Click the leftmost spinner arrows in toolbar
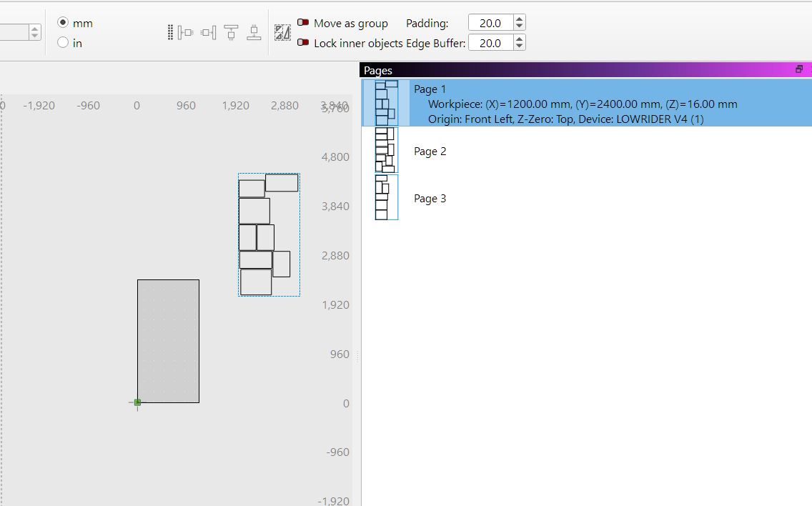The image size is (812, 506). point(35,32)
